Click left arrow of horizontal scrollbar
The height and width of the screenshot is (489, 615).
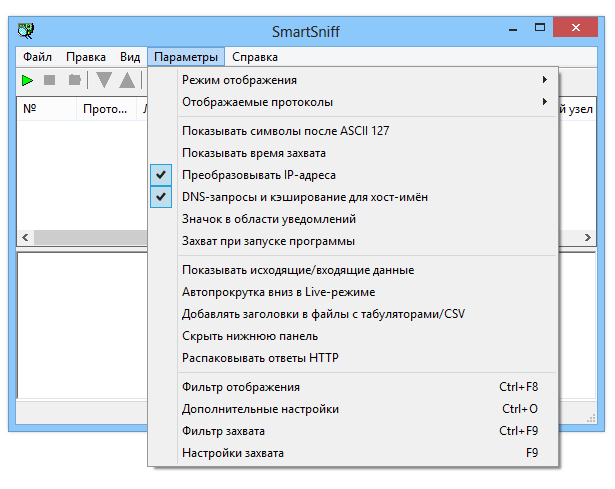click(x=24, y=240)
